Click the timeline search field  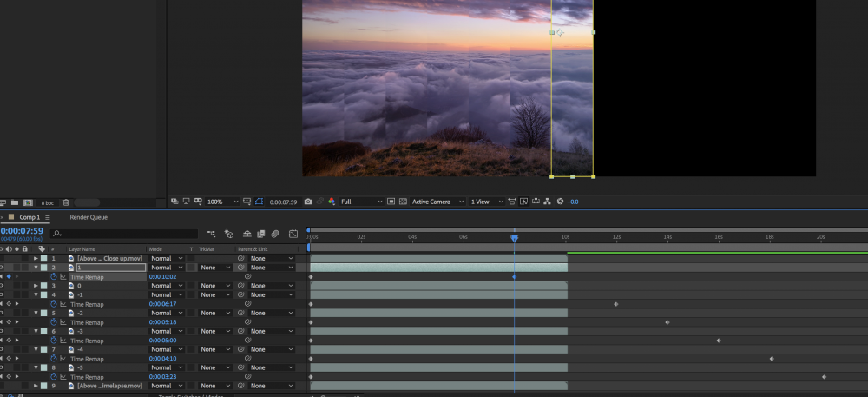(x=122, y=234)
